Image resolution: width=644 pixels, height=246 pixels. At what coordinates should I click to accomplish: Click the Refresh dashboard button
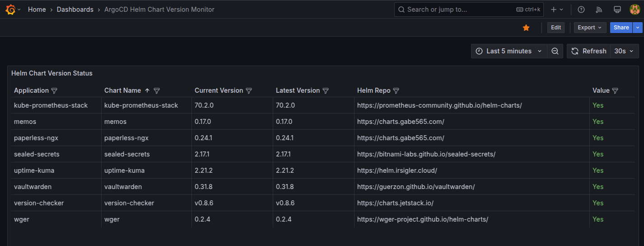tap(589, 51)
